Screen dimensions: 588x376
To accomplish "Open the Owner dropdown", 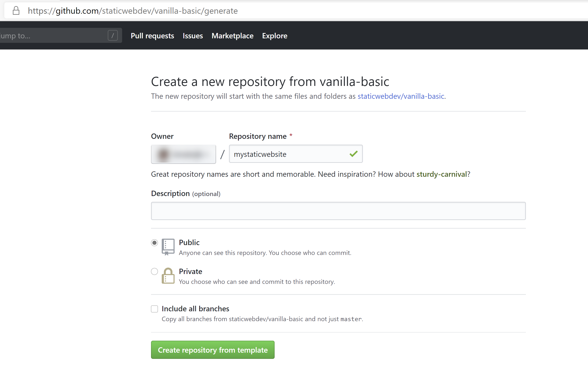I will point(183,154).
